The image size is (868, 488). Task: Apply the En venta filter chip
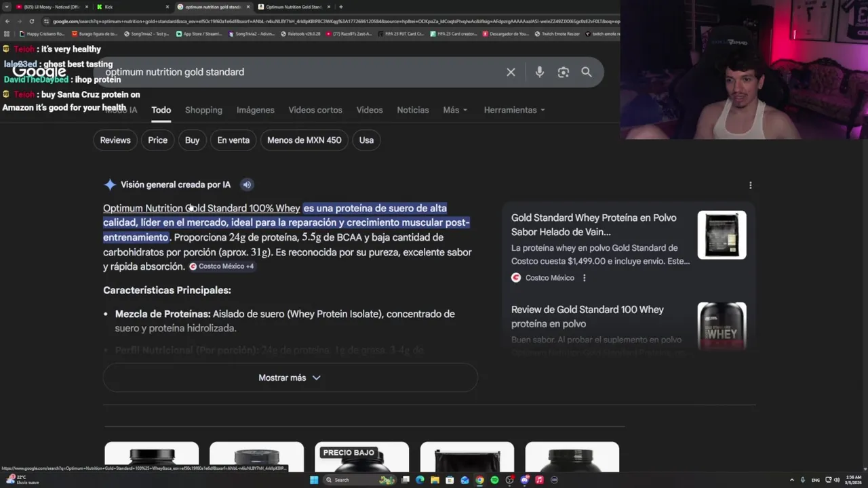coord(233,140)
